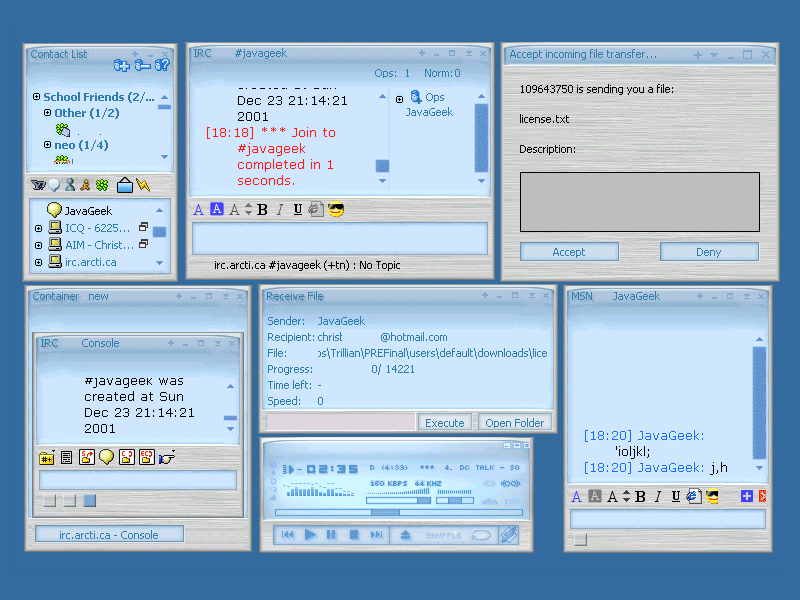This screenshot has width=800, height=600.
Task: Click the remove contact icon in Contact List
Action: click(142, 65)
